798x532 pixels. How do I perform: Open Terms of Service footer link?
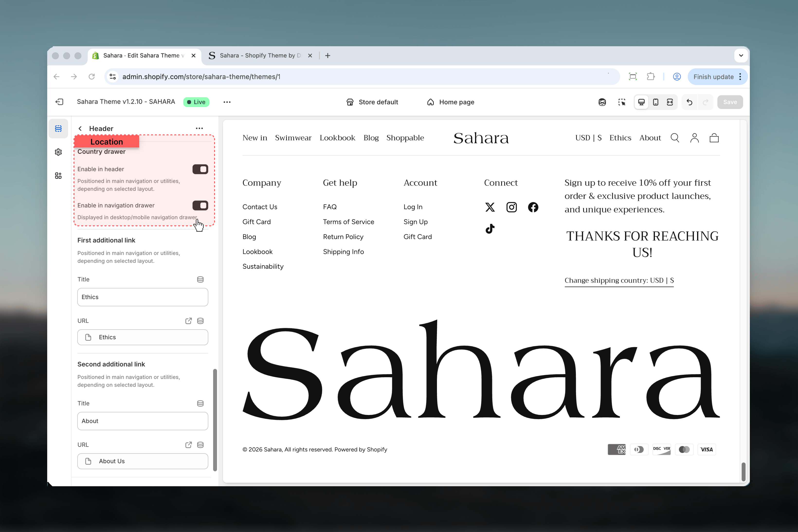pos(348,221)
